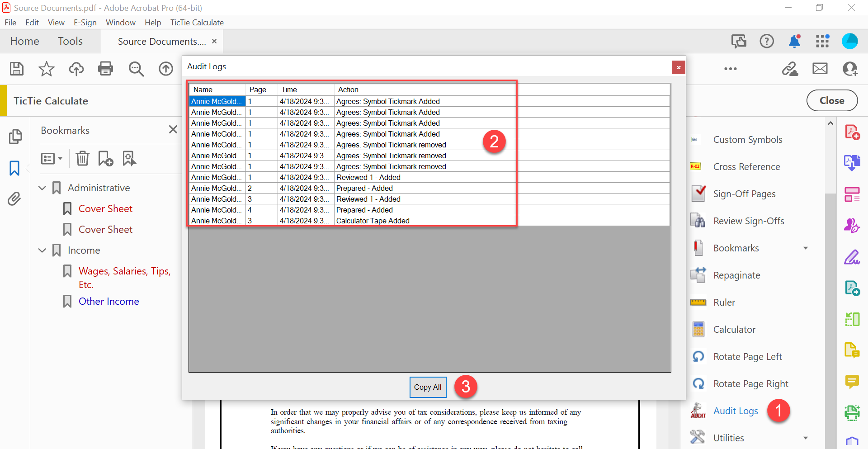
Task: Save the document using the floppy disk icon
Action: [x=16, y=69]
